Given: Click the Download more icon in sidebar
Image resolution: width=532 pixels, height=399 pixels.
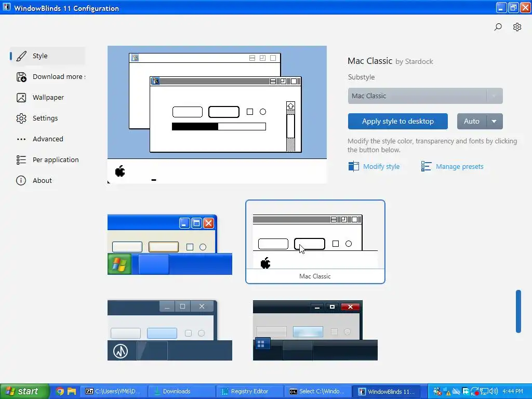Looking at the screenshot, I should click(x=21, y=77).
